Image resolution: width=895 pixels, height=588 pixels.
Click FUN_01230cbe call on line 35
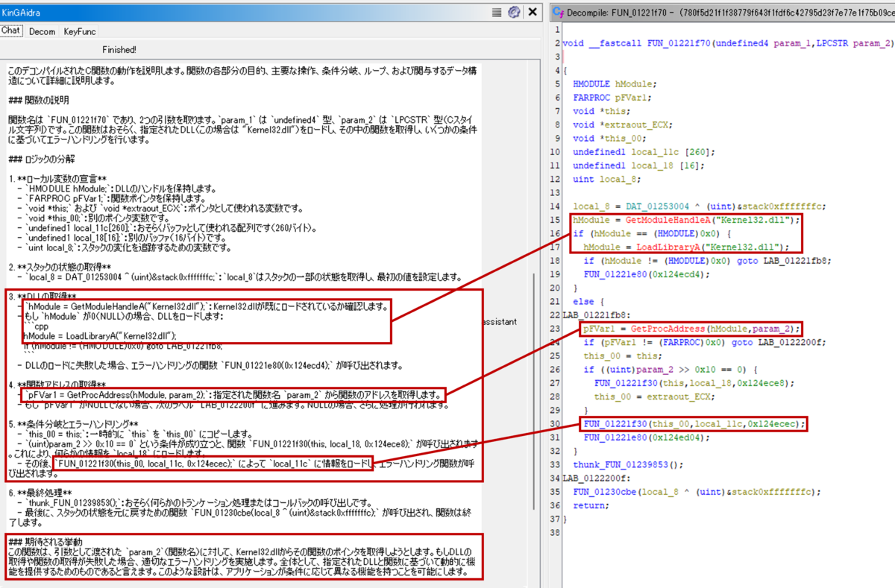(696, 492)
